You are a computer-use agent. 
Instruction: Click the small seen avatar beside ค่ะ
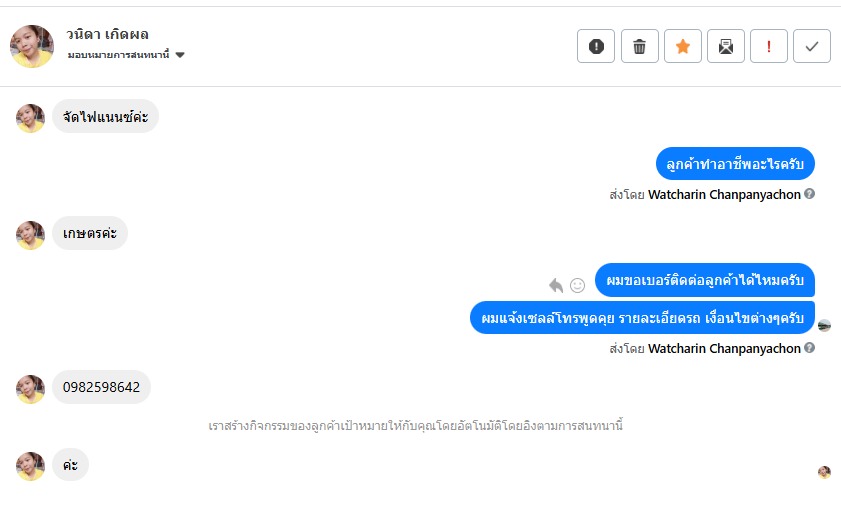[824, 472]
